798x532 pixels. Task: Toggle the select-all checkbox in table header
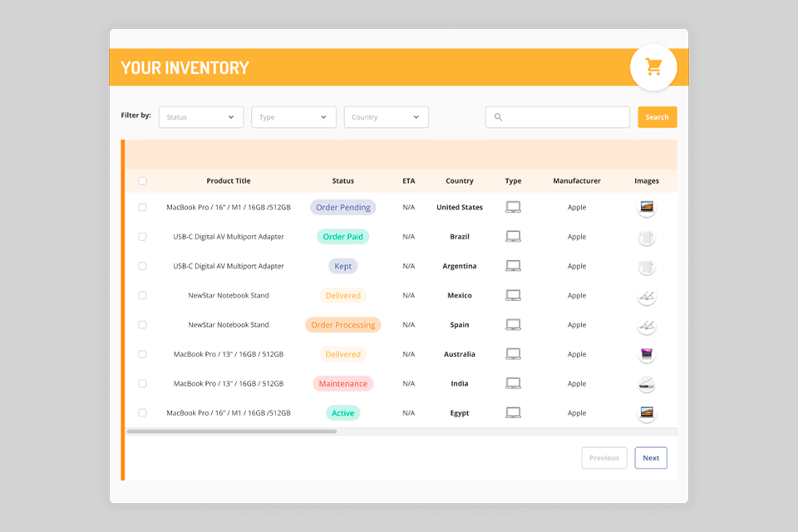pyautogui.click(x=142, y=181)
